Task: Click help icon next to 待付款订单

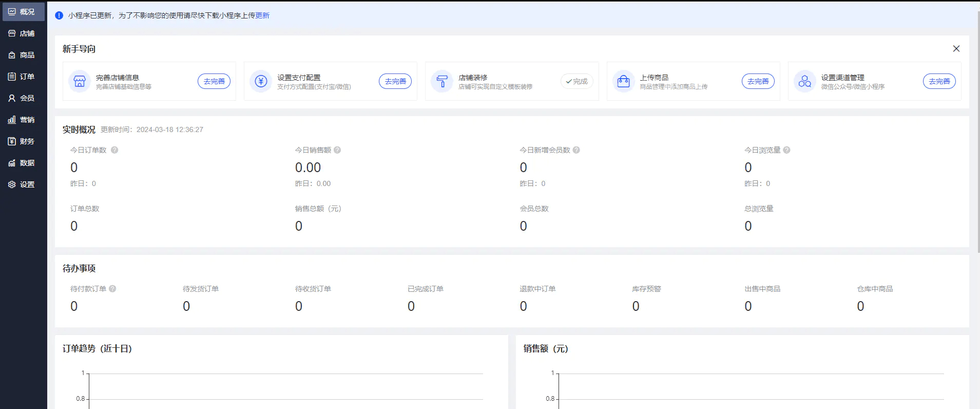Action: coord(112,289)
